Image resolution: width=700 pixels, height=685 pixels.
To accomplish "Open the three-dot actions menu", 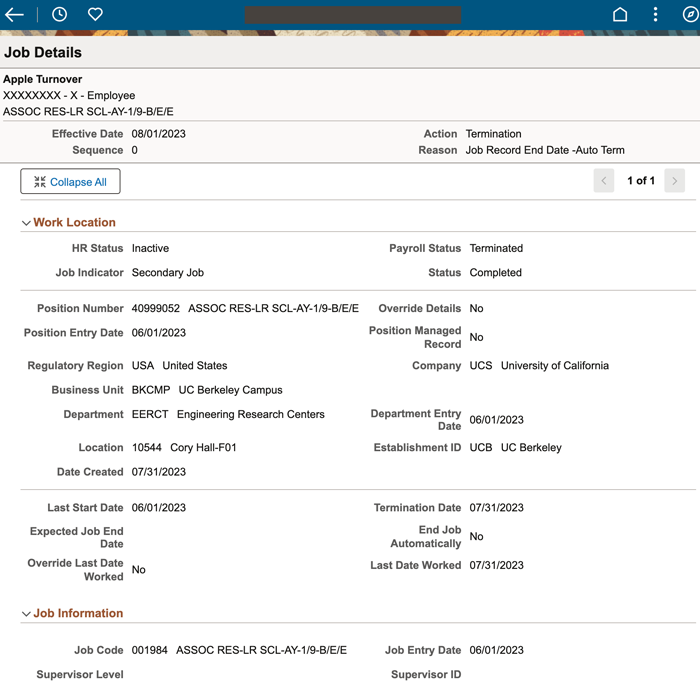I will point(655,15).
